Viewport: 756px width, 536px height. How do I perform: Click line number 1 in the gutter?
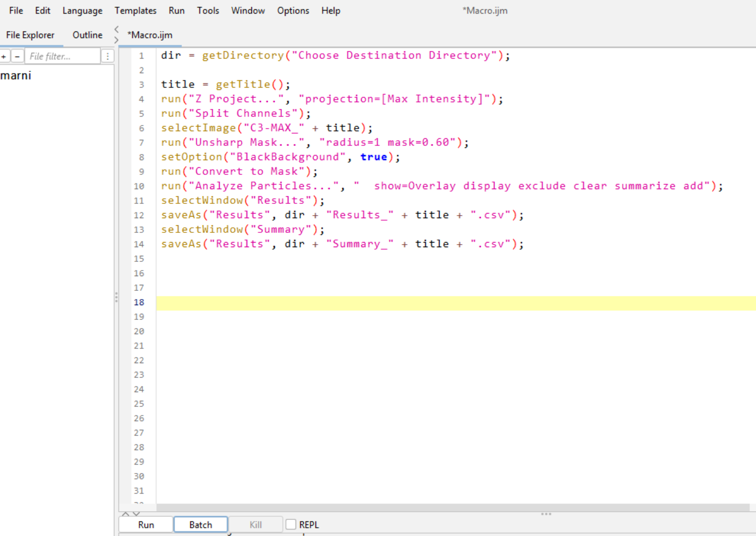141,55
